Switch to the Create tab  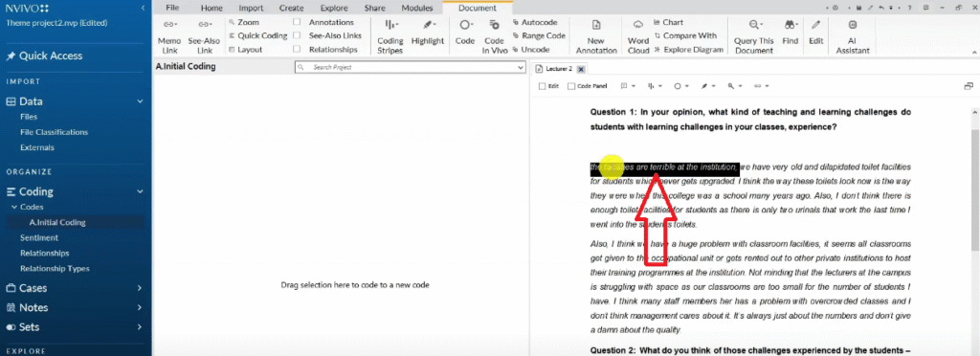(291, 8)
